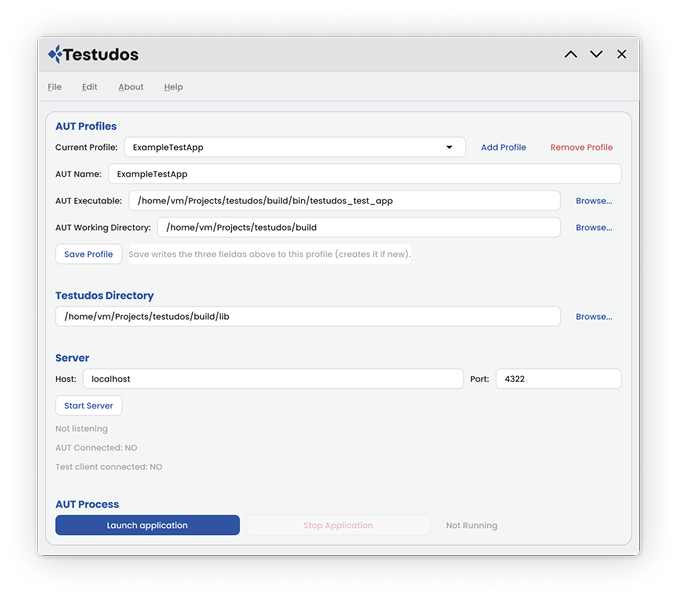
Task: Browse for the AUT Executable
Action: click(594, 201)
